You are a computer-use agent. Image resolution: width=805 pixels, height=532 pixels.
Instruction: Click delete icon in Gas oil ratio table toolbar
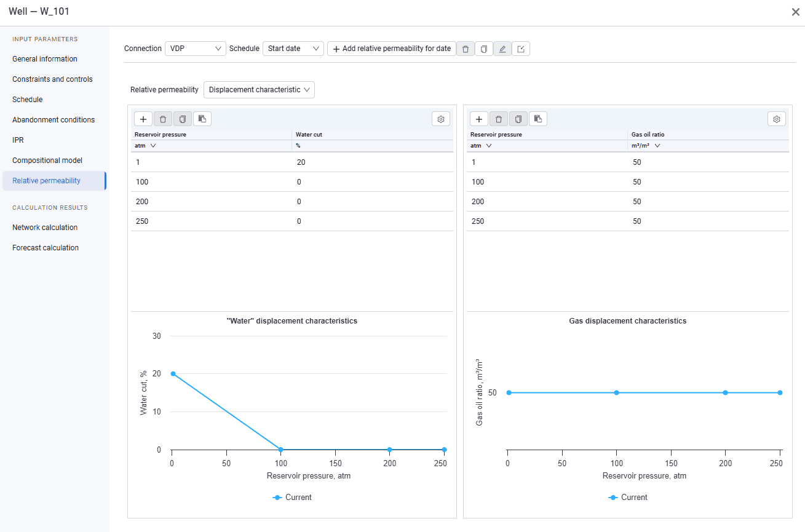tap(499, 119)
